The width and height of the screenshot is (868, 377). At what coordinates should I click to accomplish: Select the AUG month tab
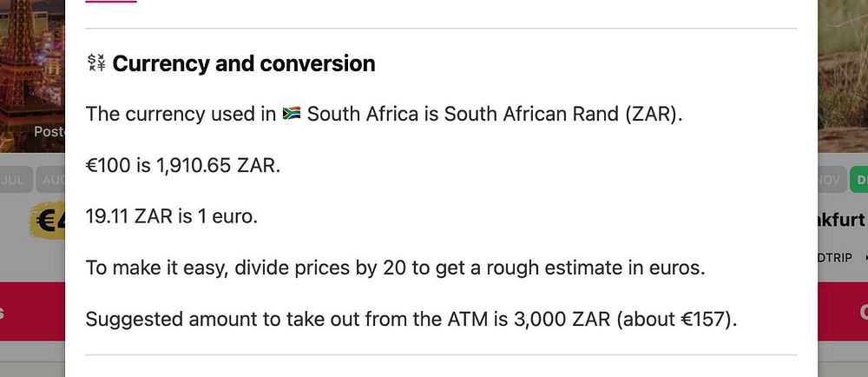click(x=50, y=180)
